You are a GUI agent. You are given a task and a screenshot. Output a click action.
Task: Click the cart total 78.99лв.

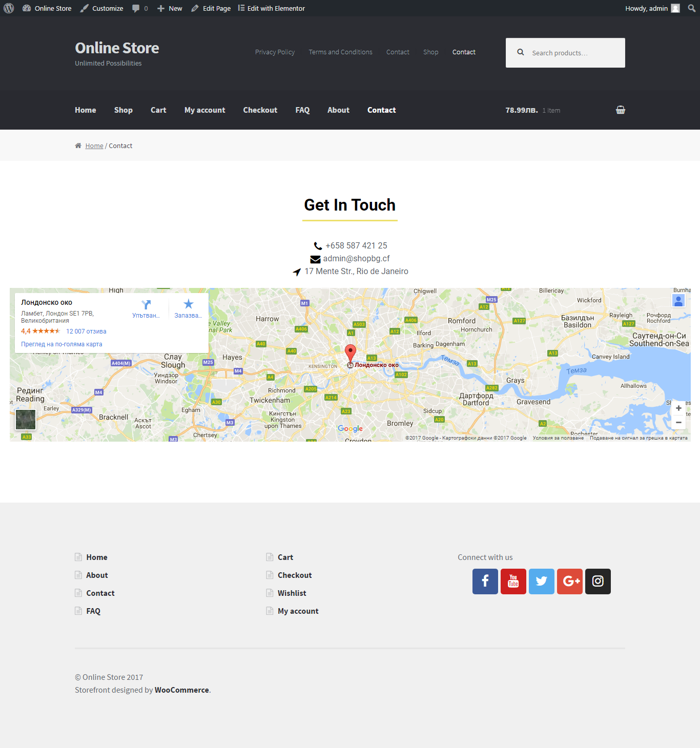tap(522, 110)
